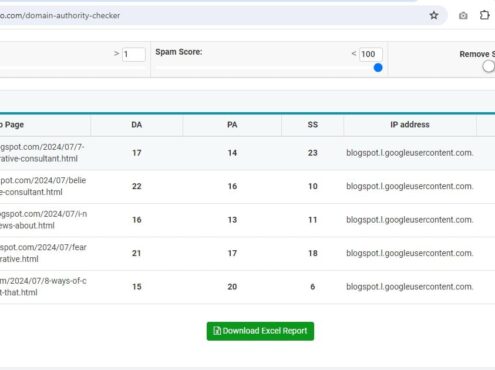Image resolution: width=495 pixels, height=370 pixels.
Task: Open the 7-...rative-consultant.html page link
Action: (x=42, y=153)
